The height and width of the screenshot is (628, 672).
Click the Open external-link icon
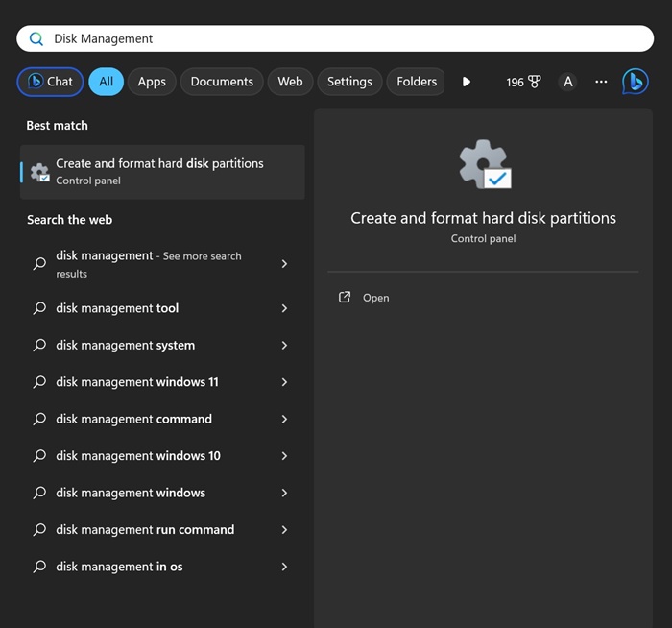345,297
